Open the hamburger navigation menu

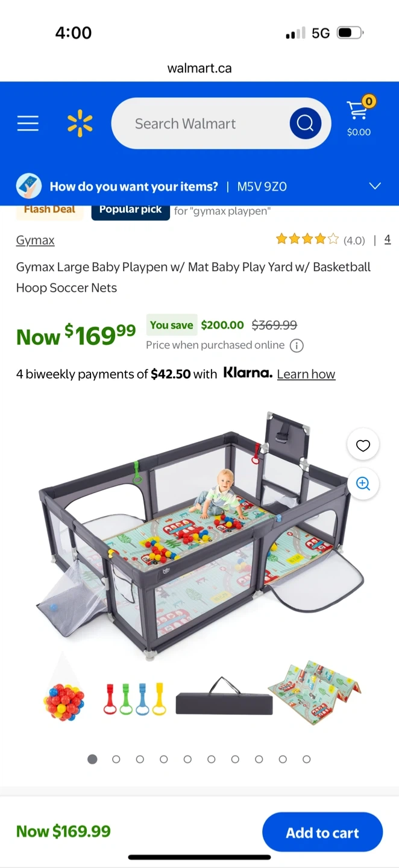(28, 124)
